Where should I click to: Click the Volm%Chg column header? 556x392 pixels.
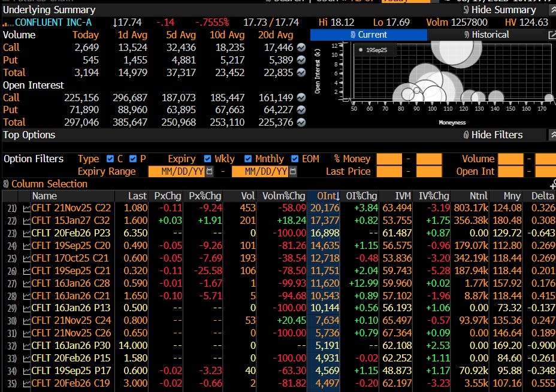[283, 196]
